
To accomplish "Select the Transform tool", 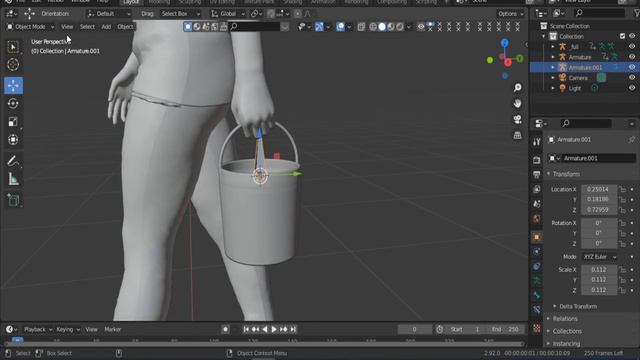I will [13, 140].
